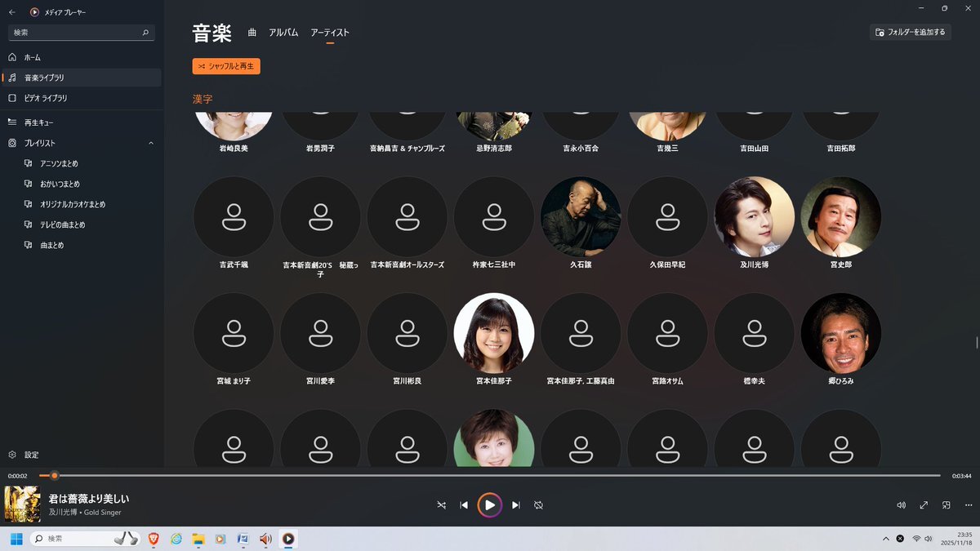Toggle repeat mode in the player bar
980x551 pixels.
(538, 505)
